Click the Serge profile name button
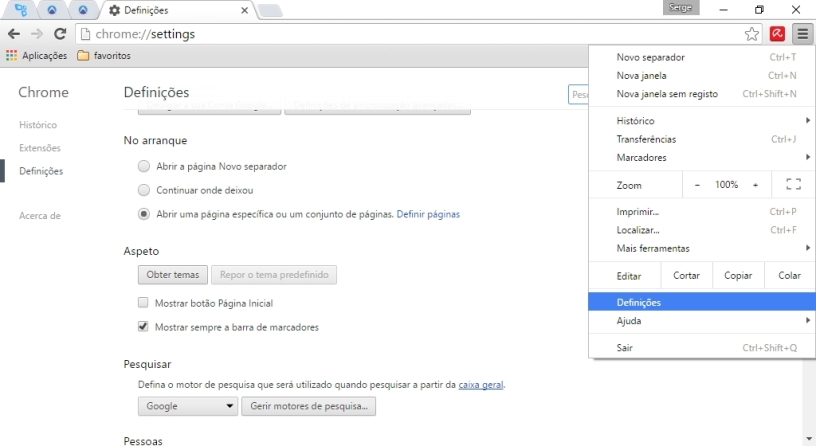The image size is (816, 446). [681, 7]
